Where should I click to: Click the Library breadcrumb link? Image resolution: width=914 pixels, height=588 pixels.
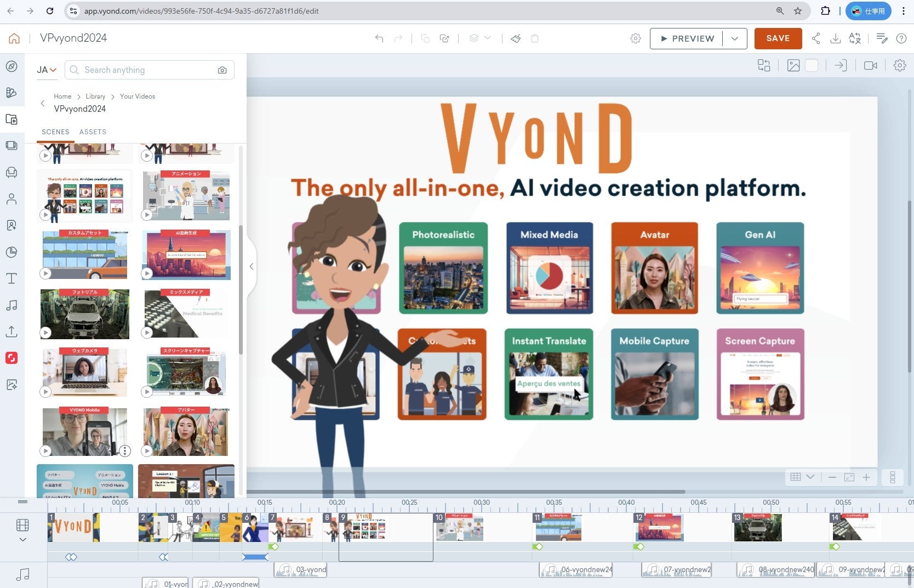coord(95,96)
